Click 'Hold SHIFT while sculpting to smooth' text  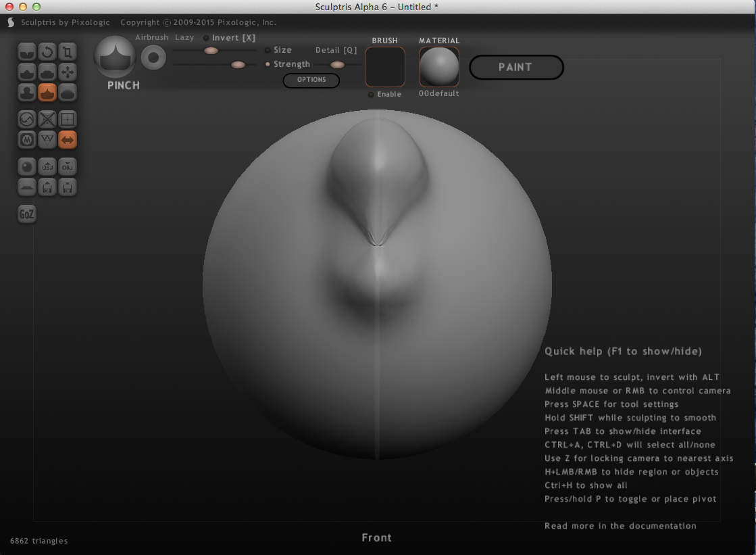coord(630,418)
